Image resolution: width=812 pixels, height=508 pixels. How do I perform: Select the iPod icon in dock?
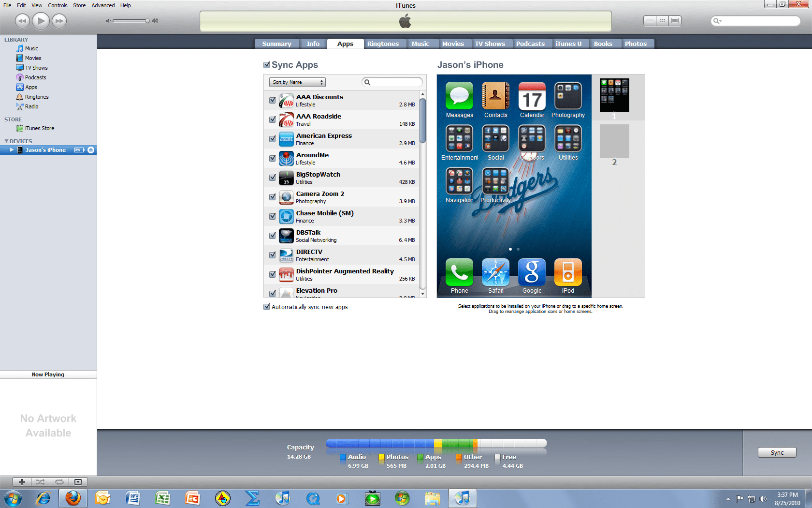pyautogui.click(x=568, y=272)
